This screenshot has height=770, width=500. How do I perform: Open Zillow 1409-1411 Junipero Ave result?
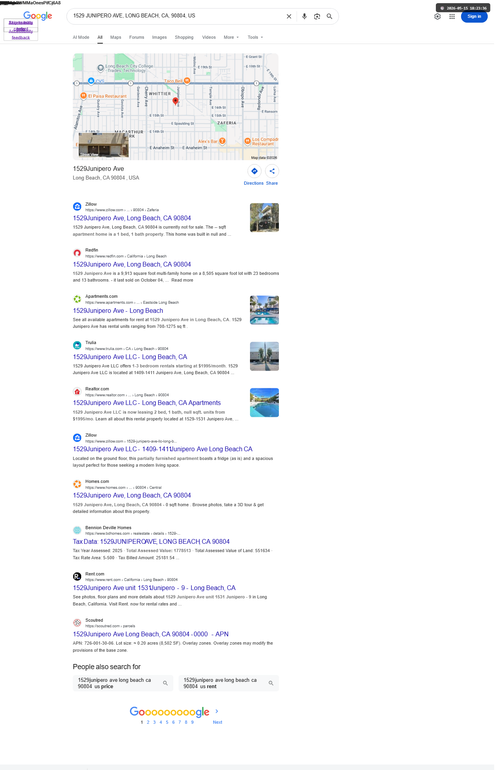(163, 449)
